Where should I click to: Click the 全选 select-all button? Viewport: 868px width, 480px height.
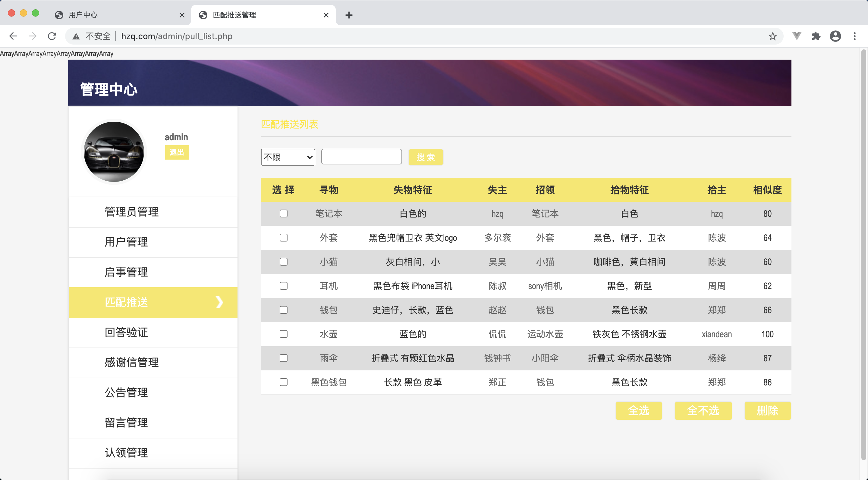[x=639, y=411]
